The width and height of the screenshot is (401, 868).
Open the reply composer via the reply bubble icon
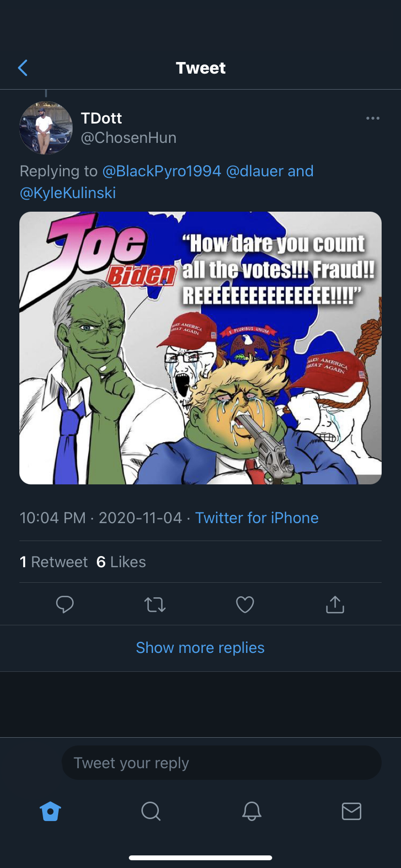(x=65, y=604)
